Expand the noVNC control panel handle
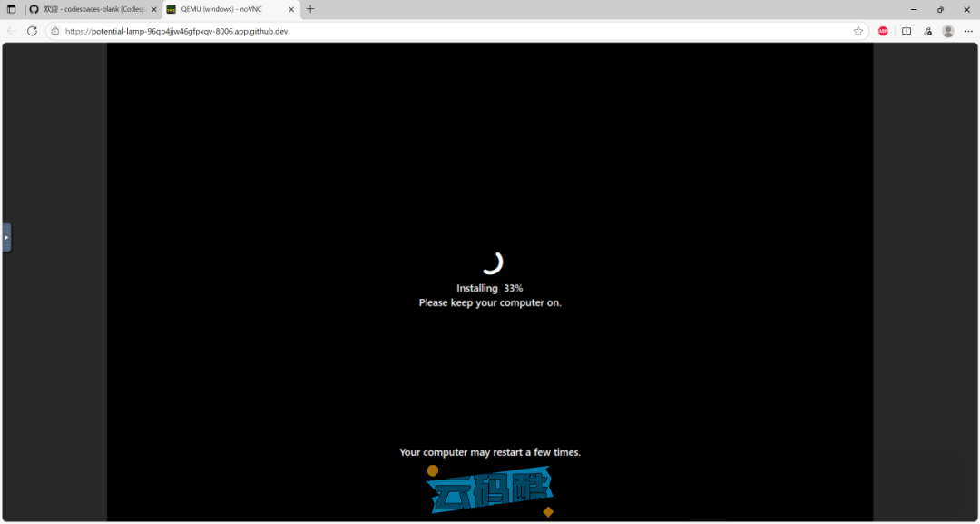Image resolution: width=980 pixels, height=524 pixels. point(6,237)
